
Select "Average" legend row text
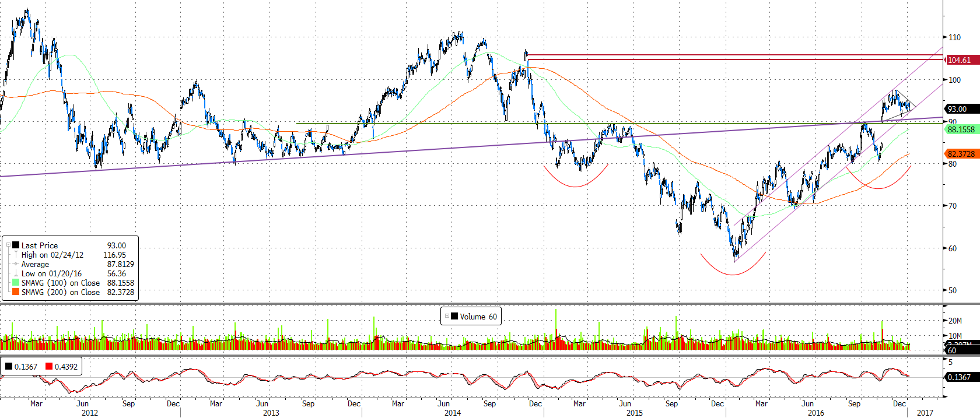click(x=35, y=264)
